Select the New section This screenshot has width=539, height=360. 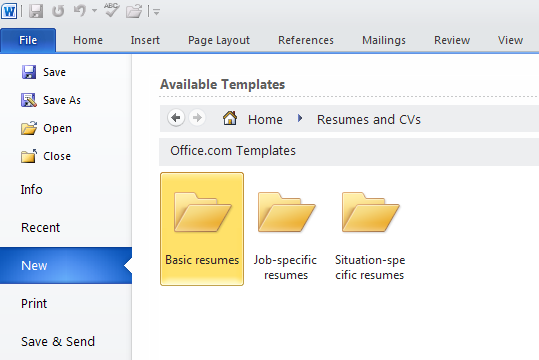click(x=65, y=265)
